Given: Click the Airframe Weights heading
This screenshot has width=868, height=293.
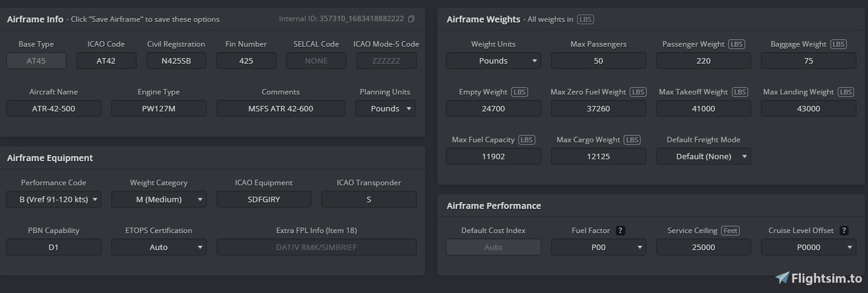Looking at the screenshot, I should tap(483, 19).
